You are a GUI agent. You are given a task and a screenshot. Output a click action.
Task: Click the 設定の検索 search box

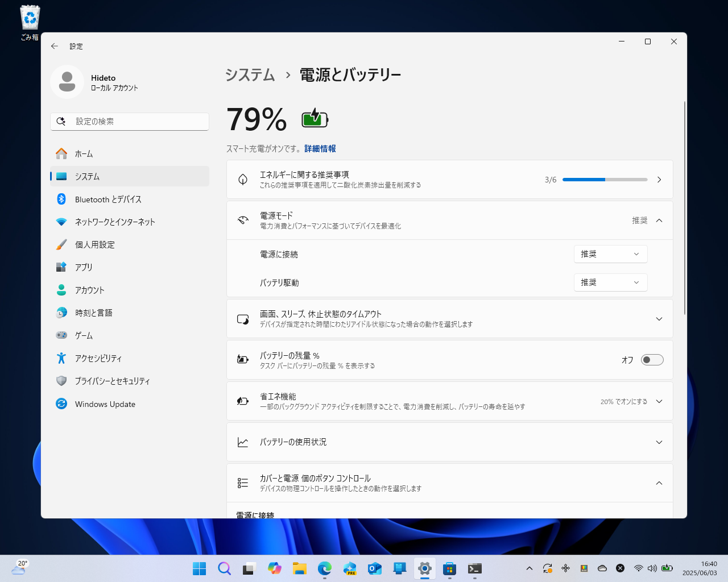pos(129,121)
